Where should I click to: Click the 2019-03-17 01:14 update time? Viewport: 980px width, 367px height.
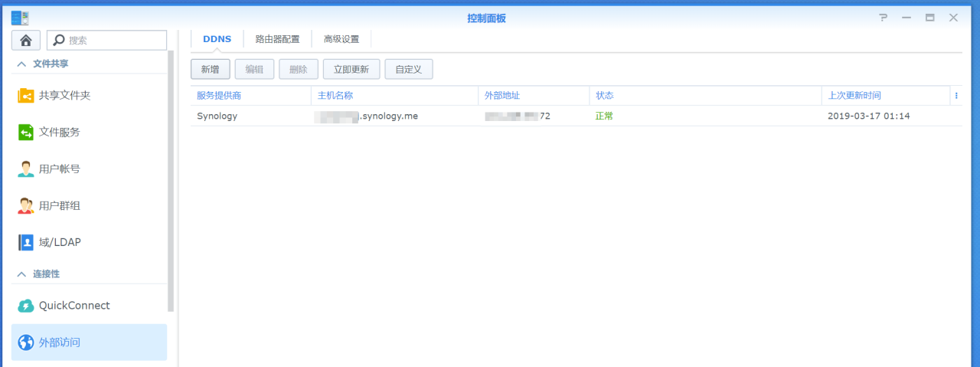pyautogui.click(x=869, y=116)
